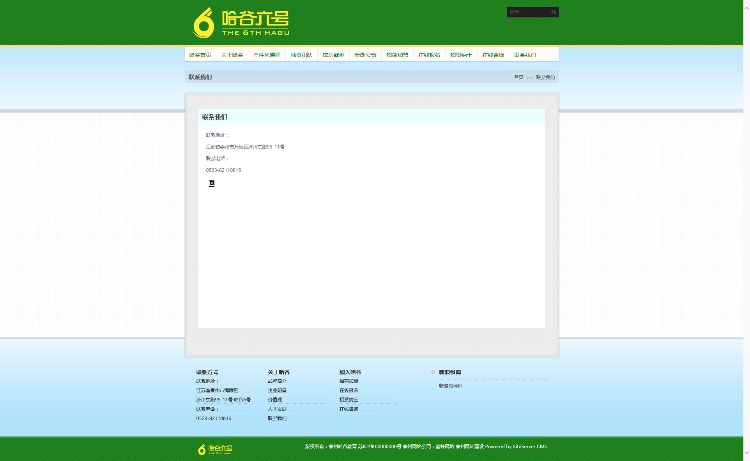This screenshot has height=461, width=750.
Task: Click the small image icon below phone number
Action: [x=211, y=184]
